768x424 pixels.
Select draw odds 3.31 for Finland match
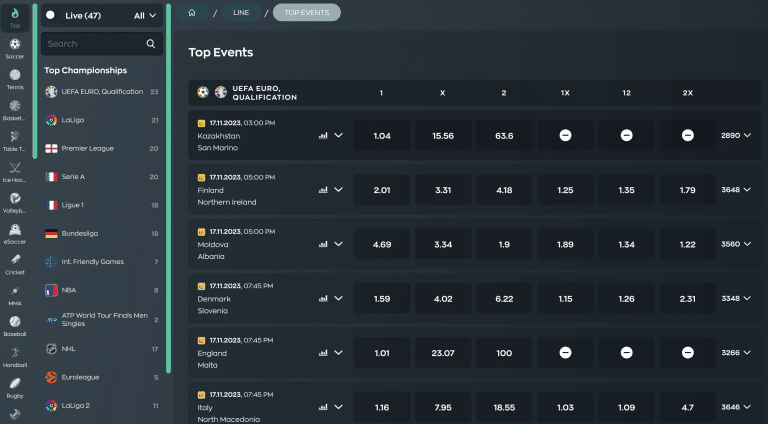tap(443, 190)
